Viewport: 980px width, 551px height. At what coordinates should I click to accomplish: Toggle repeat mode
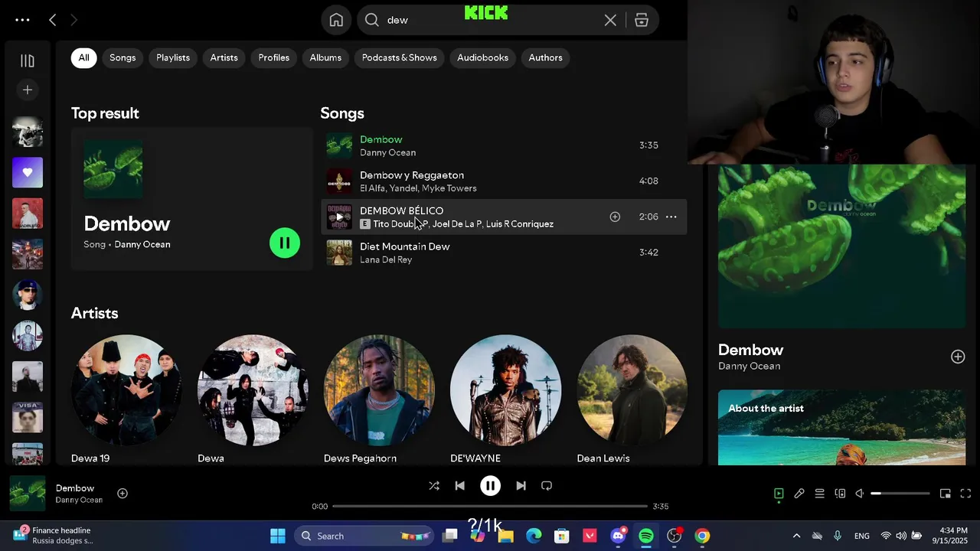point(547,486)
